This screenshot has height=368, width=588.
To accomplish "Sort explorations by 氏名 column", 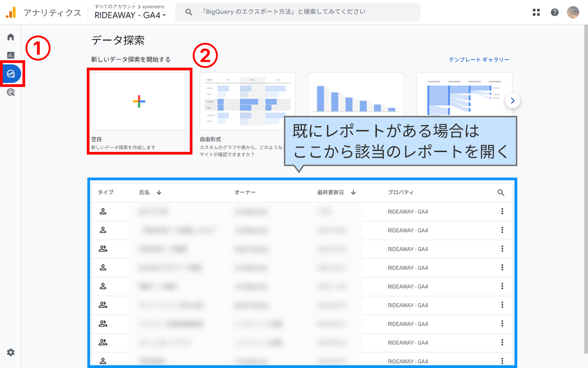I will coord(144,192).
